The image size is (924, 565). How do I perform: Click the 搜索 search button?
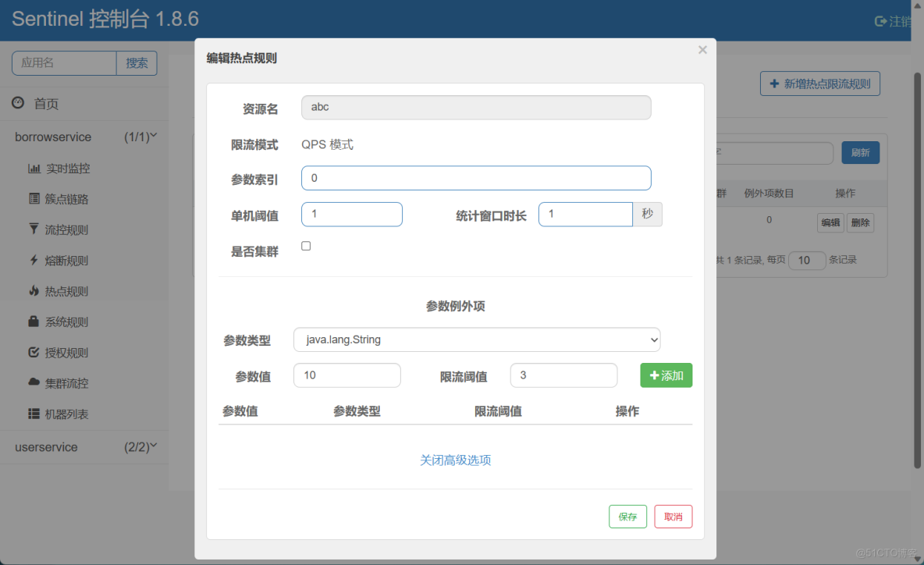click(137, 63)
